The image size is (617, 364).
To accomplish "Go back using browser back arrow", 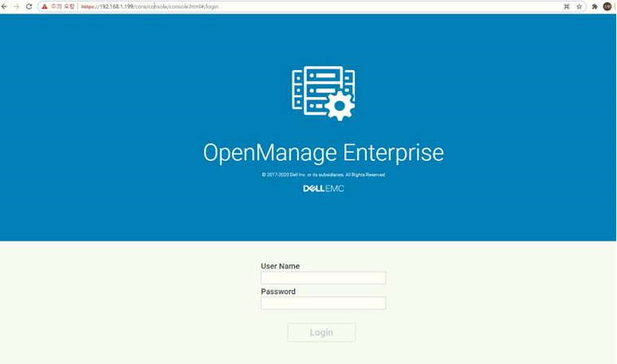I will pos(4,6).
